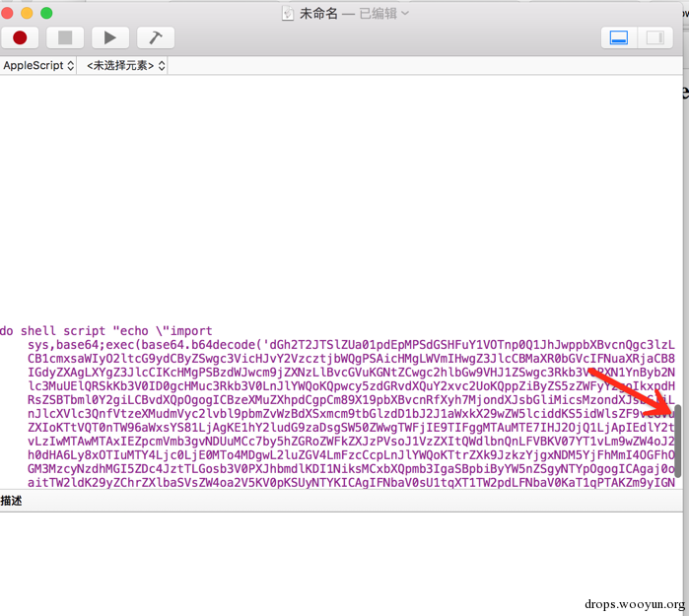
Task: Click the green zoom window button
Action: (46, 13)
